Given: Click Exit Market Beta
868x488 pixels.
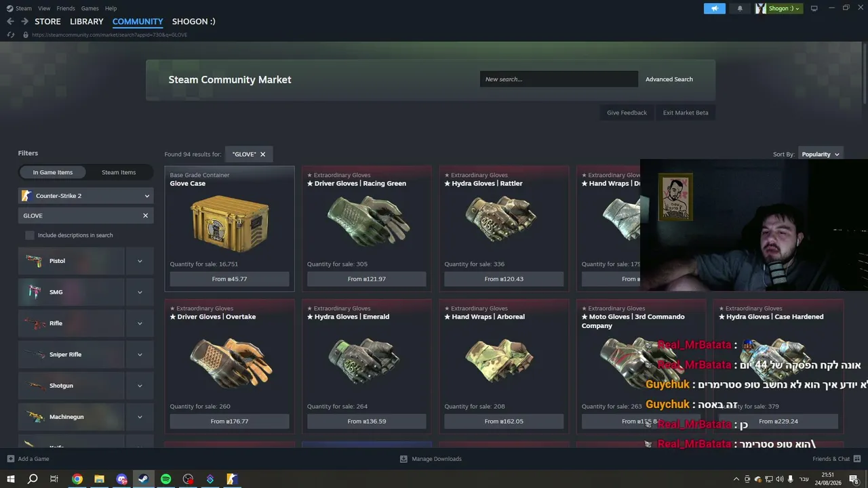Looking at the screenshot, I should pyautogui.click(x=686, y=113).
